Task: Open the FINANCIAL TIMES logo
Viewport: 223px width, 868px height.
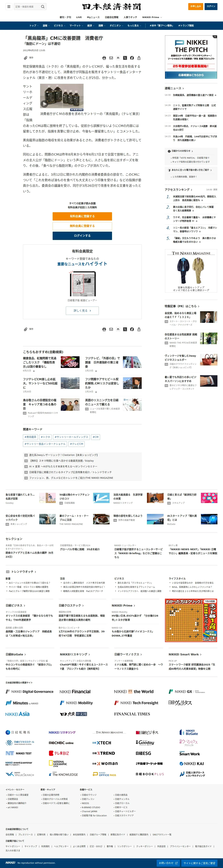Action: pyautogui.click(x=132, y=714)
